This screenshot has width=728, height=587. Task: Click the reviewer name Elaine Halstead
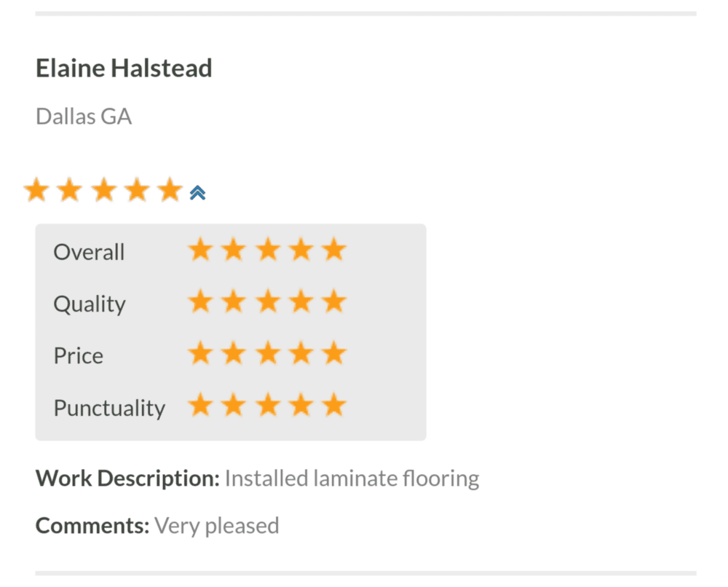(x=124, y=68)
